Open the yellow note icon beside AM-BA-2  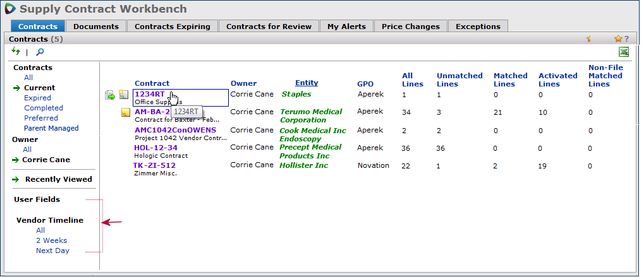126,113
